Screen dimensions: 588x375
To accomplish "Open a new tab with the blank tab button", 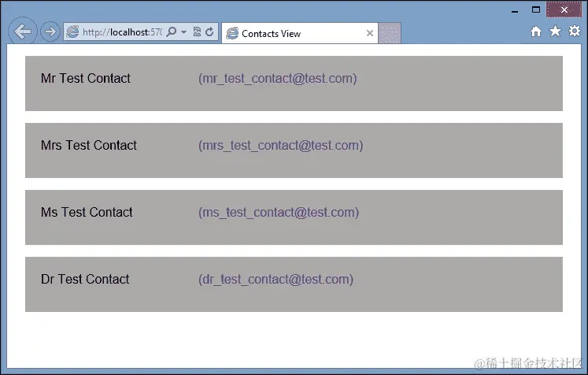I will click(x=390, y=33).
